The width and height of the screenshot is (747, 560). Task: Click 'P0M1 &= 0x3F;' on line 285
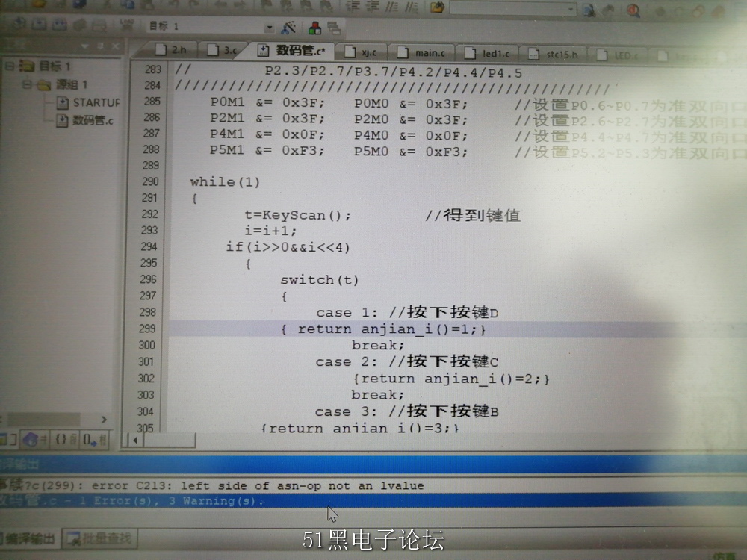pyautogui.click(x=267, y=103)
